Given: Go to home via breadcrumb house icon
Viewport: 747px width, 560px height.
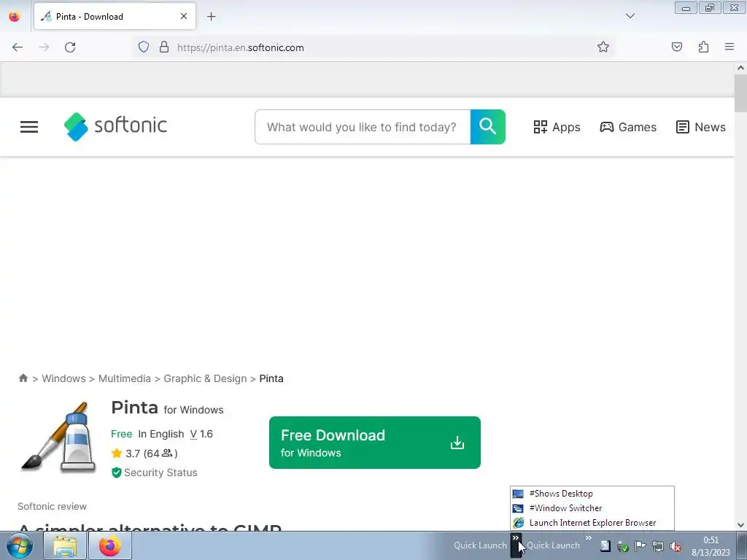Looking at the screenshot, I should tap(23, 378).
